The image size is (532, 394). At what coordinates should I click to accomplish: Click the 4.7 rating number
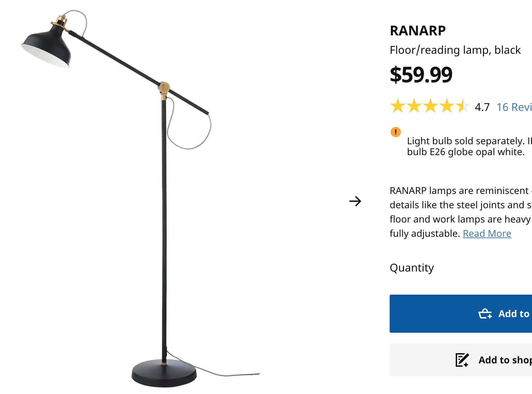(x=482, y=107)
